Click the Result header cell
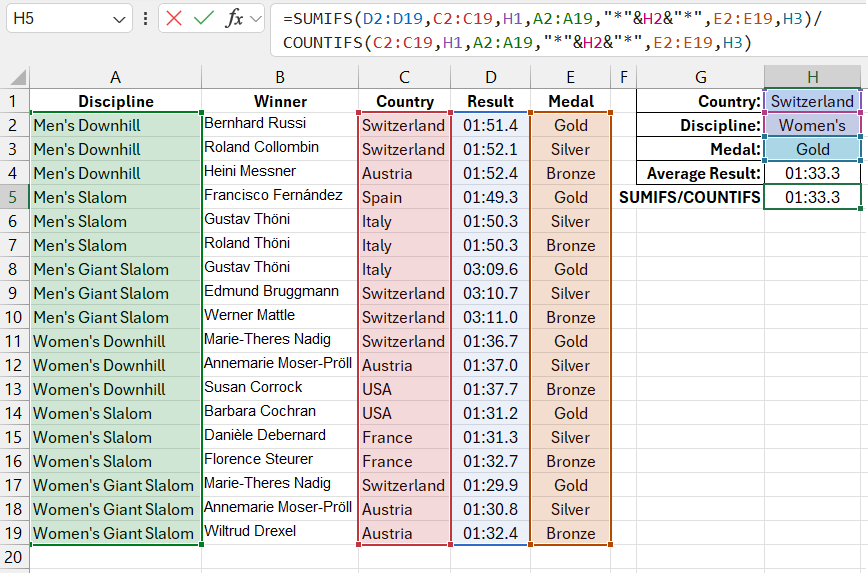Screen dimensions: 868x573 [x=490, y=101]
